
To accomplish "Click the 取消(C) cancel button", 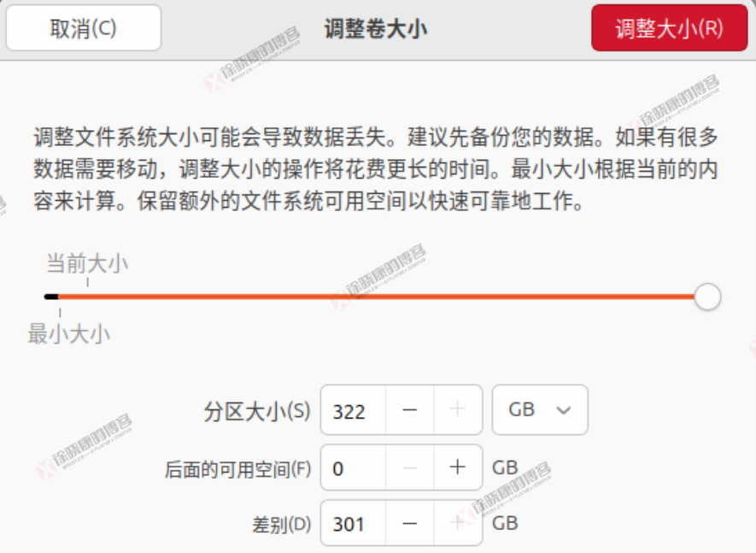I will [x=84, y=28].
